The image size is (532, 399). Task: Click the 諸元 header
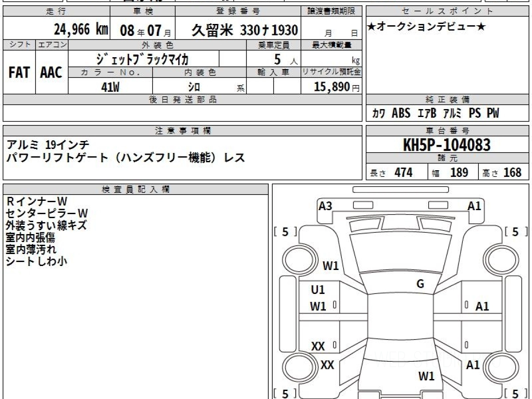pos(447,158)
